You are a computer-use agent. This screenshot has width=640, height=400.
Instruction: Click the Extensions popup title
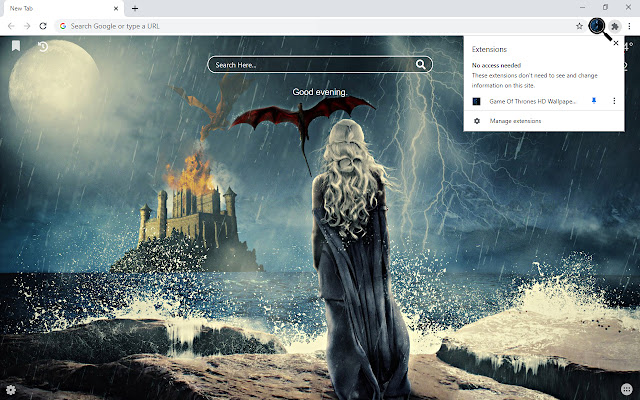489,49
